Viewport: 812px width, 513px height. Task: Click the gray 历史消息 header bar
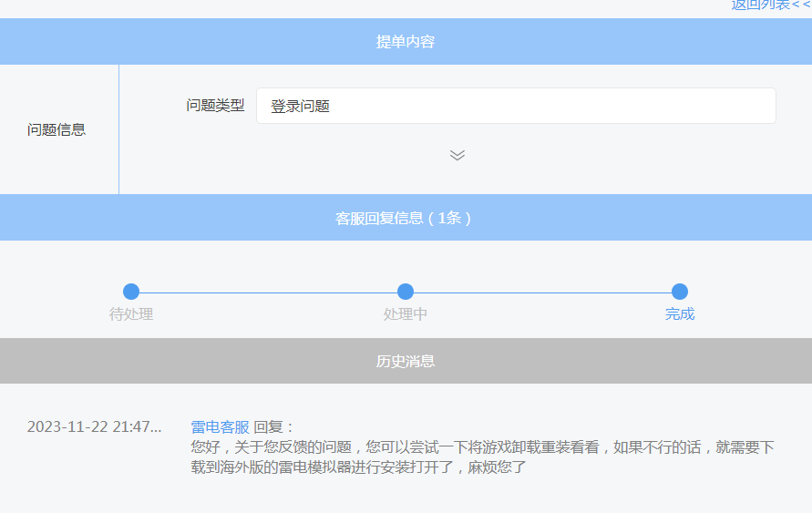(406, 361)
